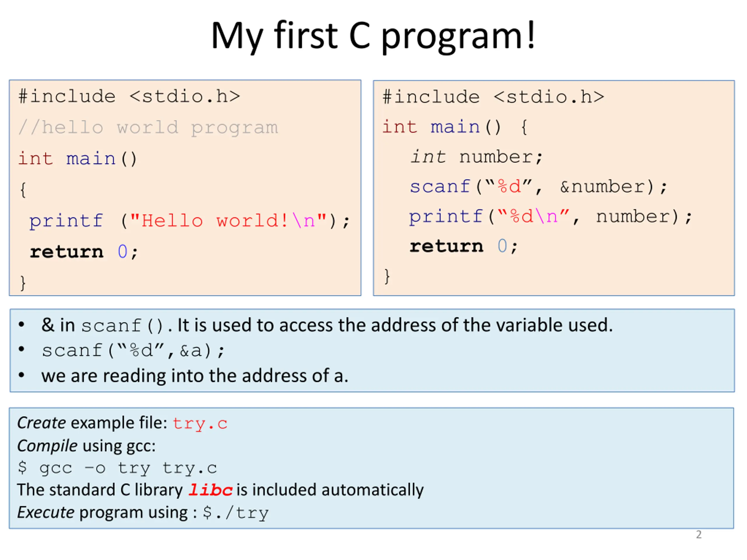Click the slide title My first C program!
The image size is (747, 560).
coord(373,36)
